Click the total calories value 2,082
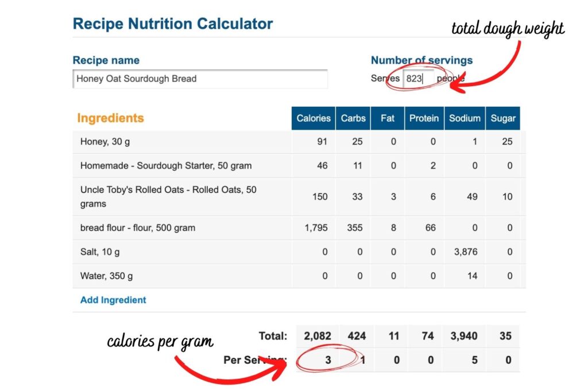The height and width of the screenshot is (392, 588). [318, 336]
